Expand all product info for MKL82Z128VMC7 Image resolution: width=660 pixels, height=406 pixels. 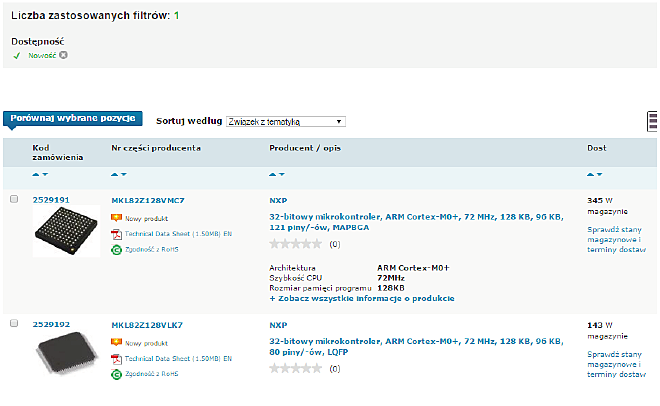[362, 298]
